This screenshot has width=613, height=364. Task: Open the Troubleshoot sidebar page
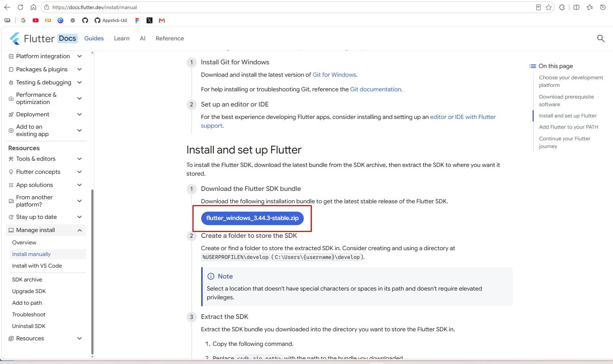click(48, 315)
